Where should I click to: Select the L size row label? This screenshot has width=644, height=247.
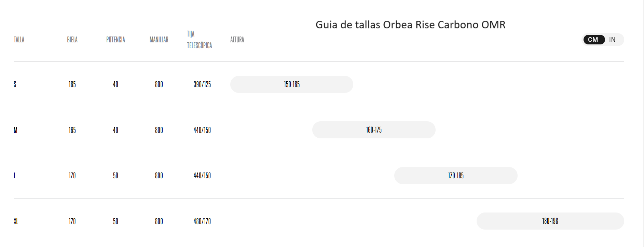click(x=15, y=176)
